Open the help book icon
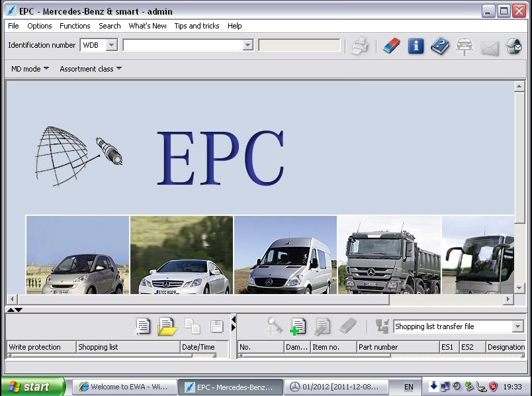This screenshot has height=396, width=532. (440, 46)
